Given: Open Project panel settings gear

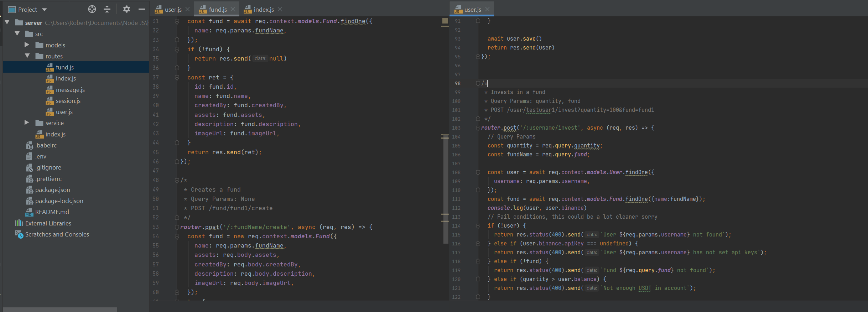Looking at the screenshot, I should (126, 9).
